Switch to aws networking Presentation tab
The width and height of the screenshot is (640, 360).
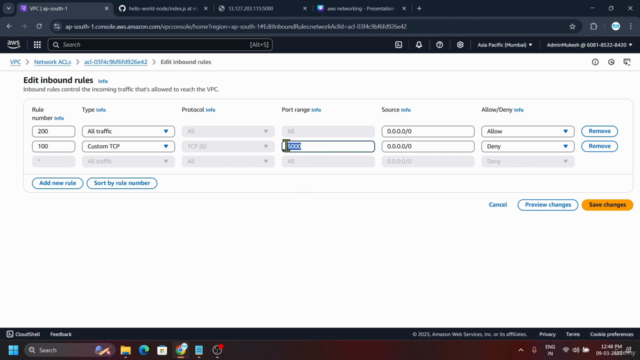[362, 8]
